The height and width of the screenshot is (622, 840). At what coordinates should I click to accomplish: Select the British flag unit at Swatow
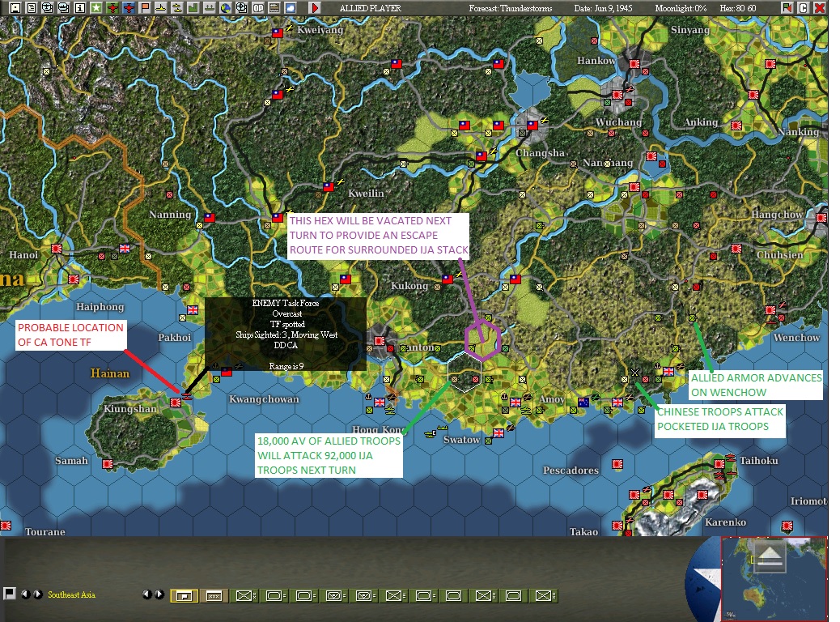[498, 432]
